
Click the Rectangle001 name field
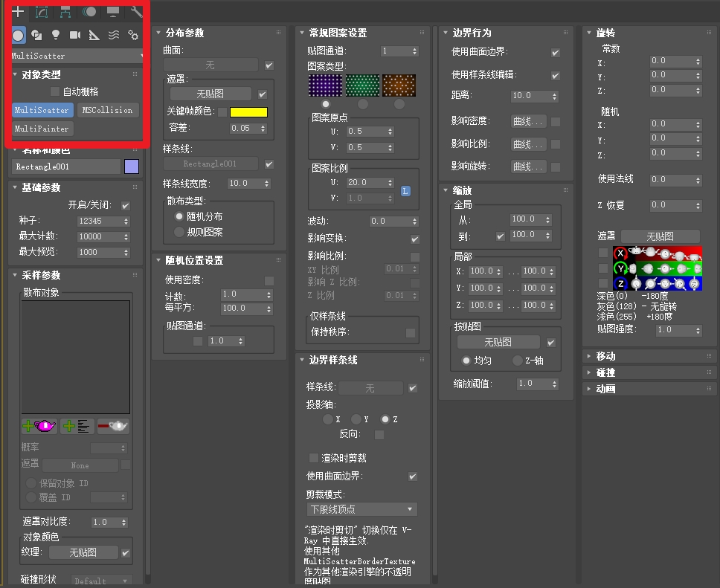tap(66, 167)
